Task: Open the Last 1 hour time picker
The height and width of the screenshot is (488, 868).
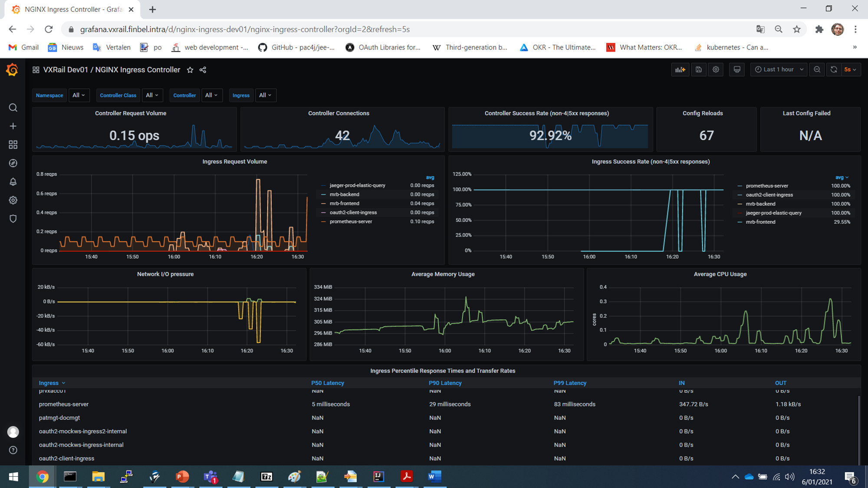Action: coord(779,69)
